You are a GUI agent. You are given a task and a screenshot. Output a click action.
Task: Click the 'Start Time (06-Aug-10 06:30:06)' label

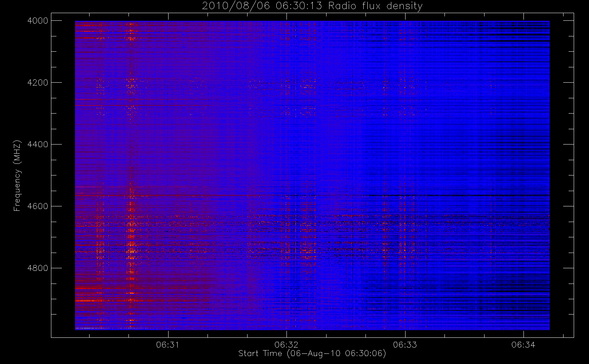click(x=312, y=353)
